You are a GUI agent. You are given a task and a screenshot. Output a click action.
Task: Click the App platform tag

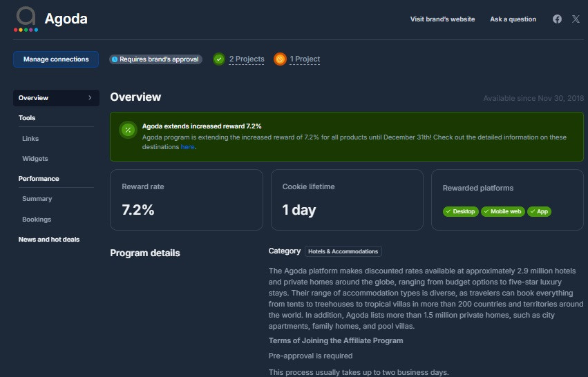[x=539, y=211]
